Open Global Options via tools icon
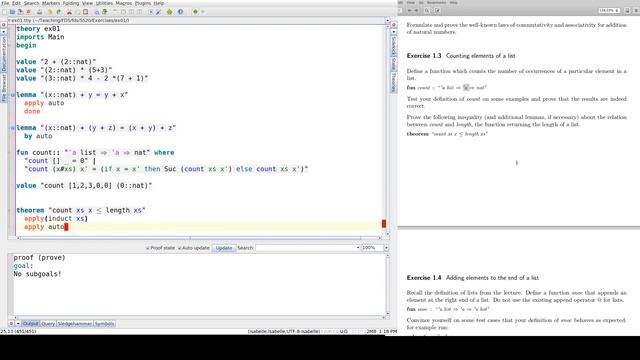Screen dimensions: 640x360 [x=158, y=12]
